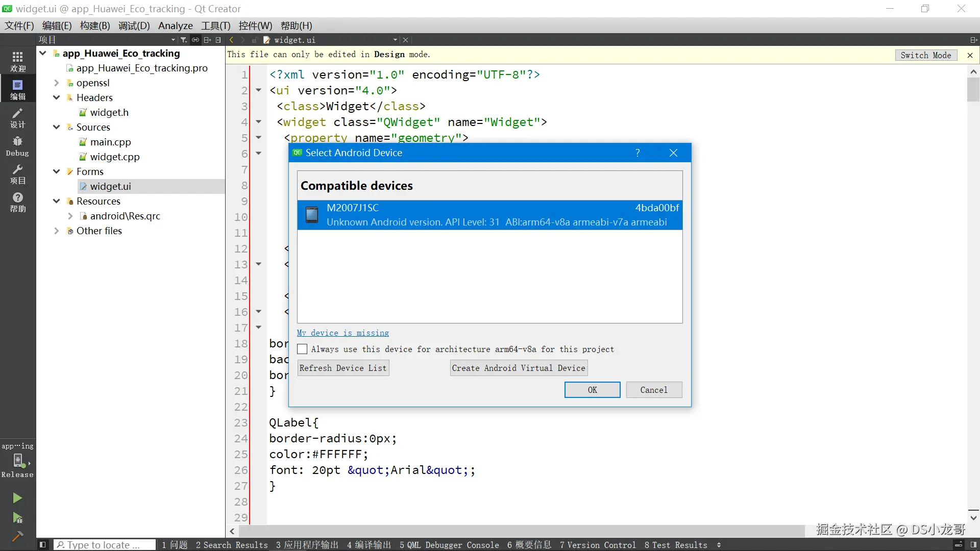Open the Help mode icon
The height and width of the screenshot is (551, 980).
pos(17,202)
